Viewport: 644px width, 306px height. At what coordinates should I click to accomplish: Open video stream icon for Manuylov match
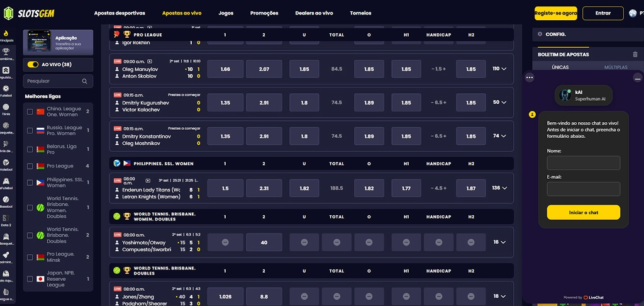(150, 61)
